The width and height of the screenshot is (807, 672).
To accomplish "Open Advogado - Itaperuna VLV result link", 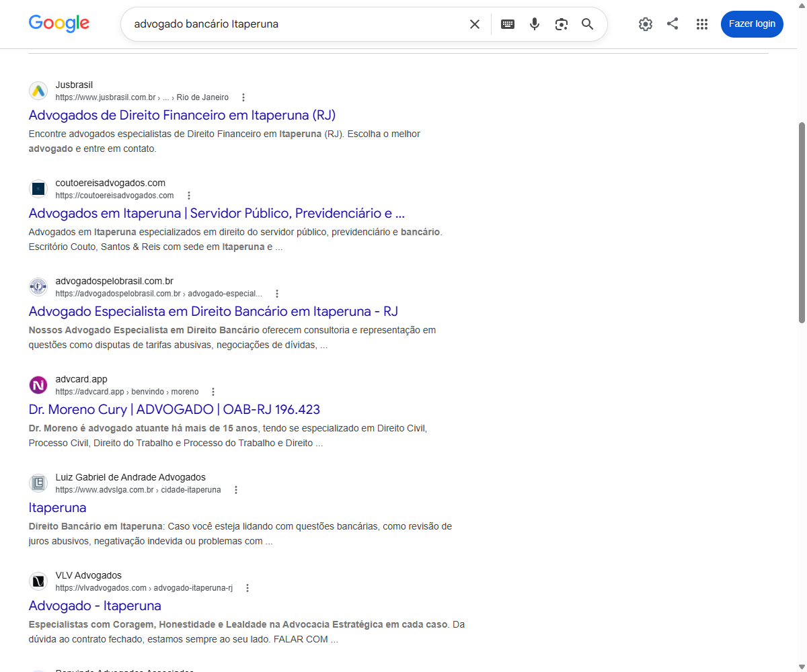I will tap(95, 605).
